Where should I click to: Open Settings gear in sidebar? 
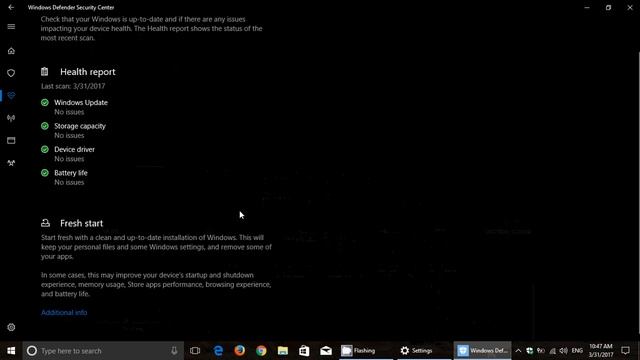[11, 327]
